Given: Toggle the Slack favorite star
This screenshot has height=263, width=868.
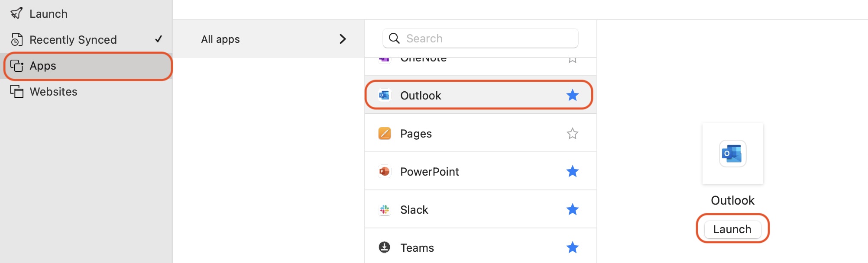Looking at the screenshot, I should [x=573, y=209].
